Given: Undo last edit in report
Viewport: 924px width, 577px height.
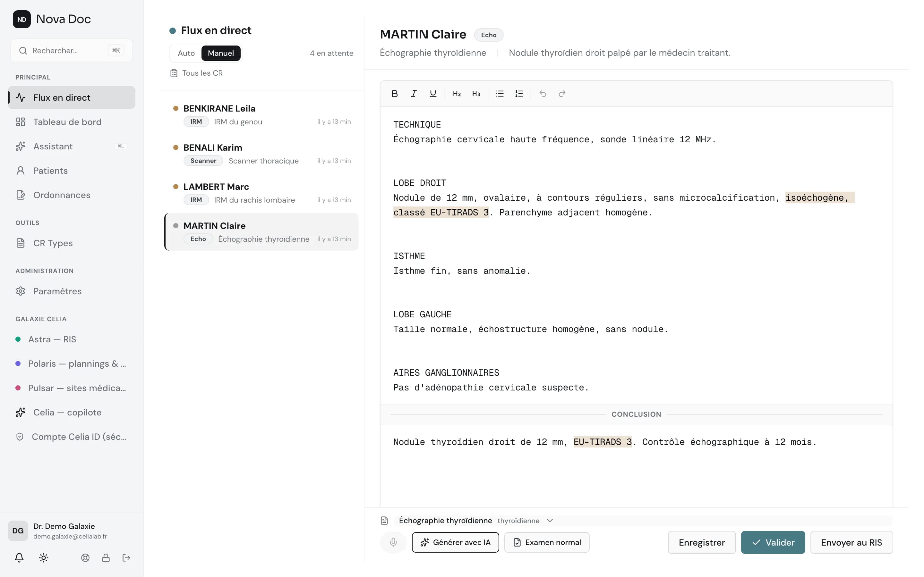Looking at the screenshot, I should click(543, 94).
